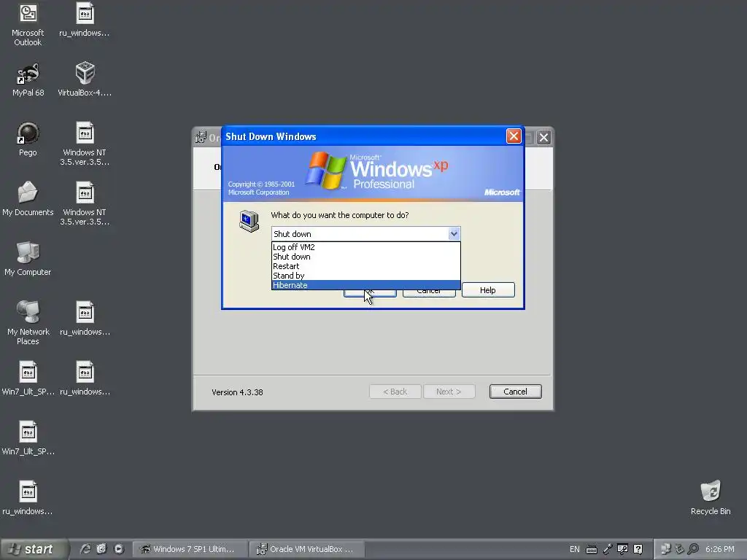
Task: Click the network computers system tray icon
Action: [665, 549]
